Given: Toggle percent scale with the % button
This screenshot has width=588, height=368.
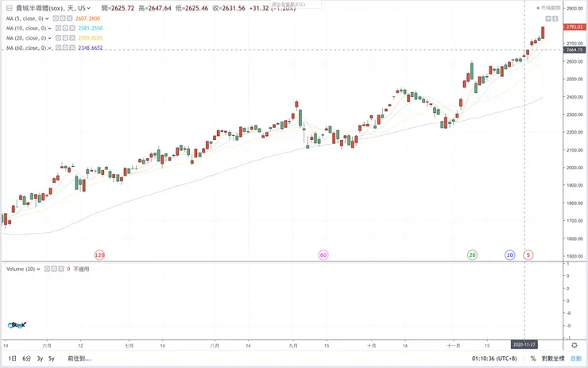Looking at the screenshot, I should [x=533, y=358].
